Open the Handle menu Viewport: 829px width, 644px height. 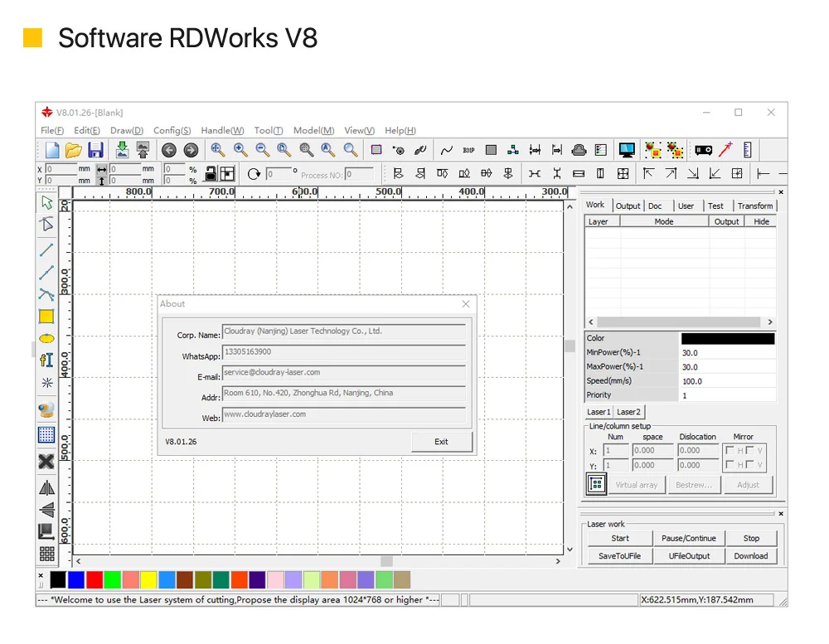coord(222,131)
